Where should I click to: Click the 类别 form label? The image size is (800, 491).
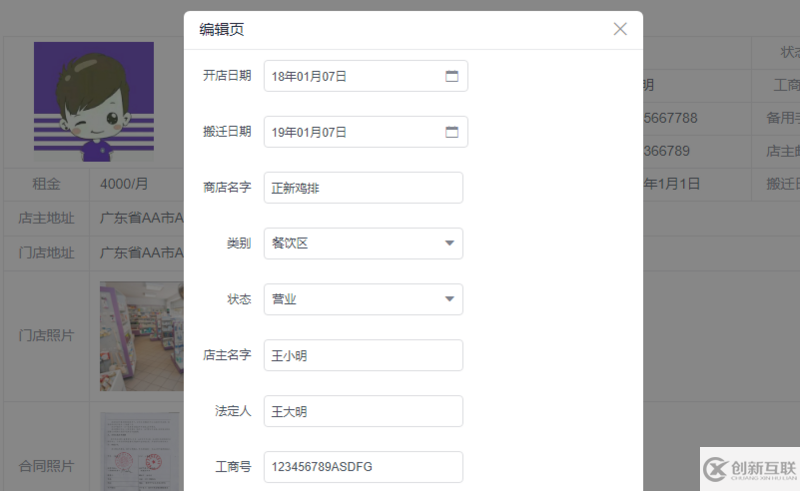(239, 243)
